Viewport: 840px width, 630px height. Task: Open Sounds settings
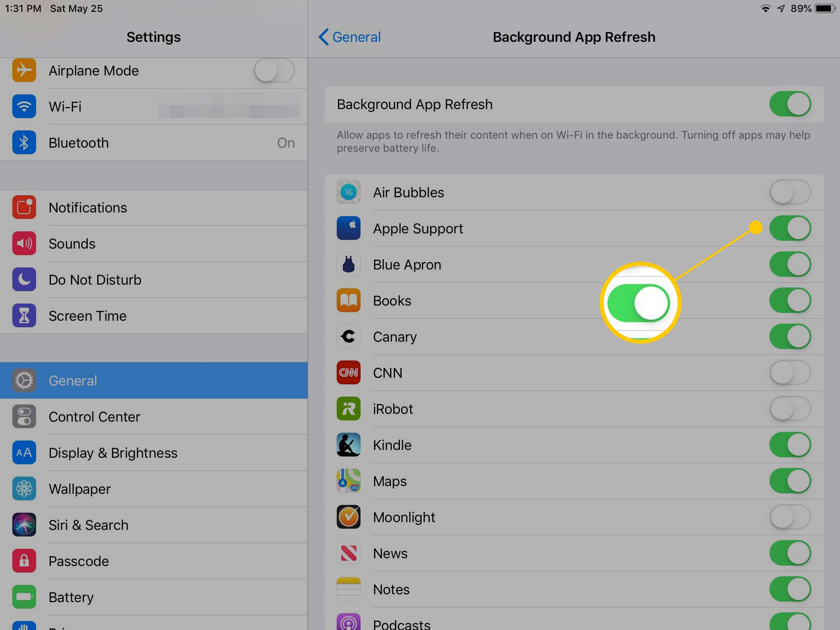pyautogui.click(x=154, y=243)
